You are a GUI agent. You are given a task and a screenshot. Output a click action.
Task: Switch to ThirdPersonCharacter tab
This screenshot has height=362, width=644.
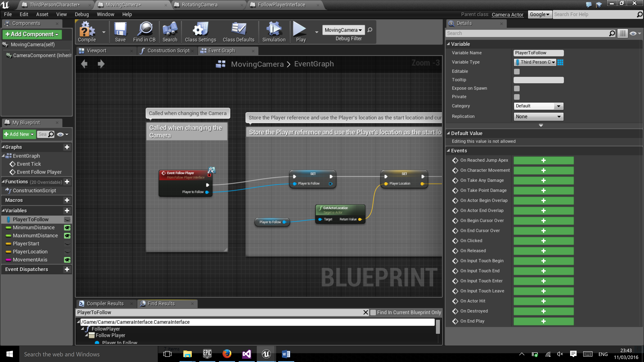click(54, 5)
